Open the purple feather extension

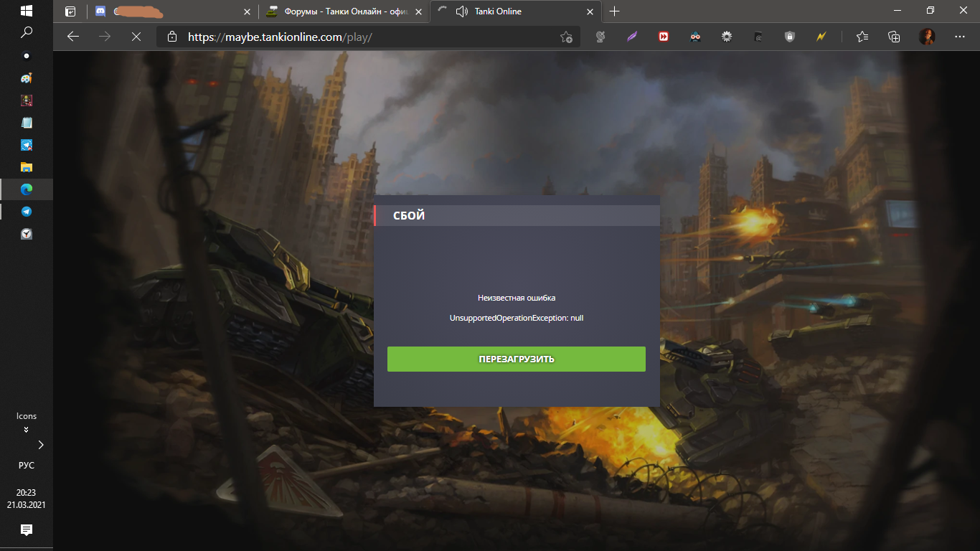632,37
